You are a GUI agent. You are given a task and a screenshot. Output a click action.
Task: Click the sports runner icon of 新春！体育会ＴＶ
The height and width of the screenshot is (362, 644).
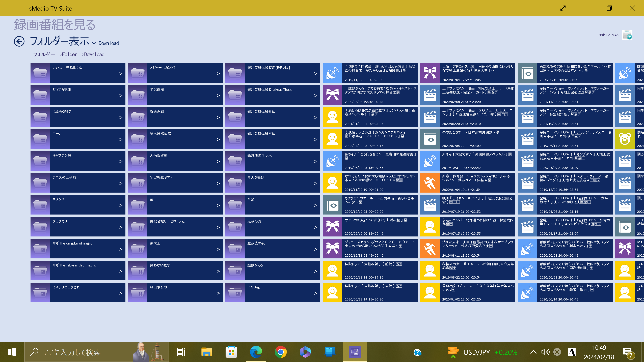coord(430,183)
